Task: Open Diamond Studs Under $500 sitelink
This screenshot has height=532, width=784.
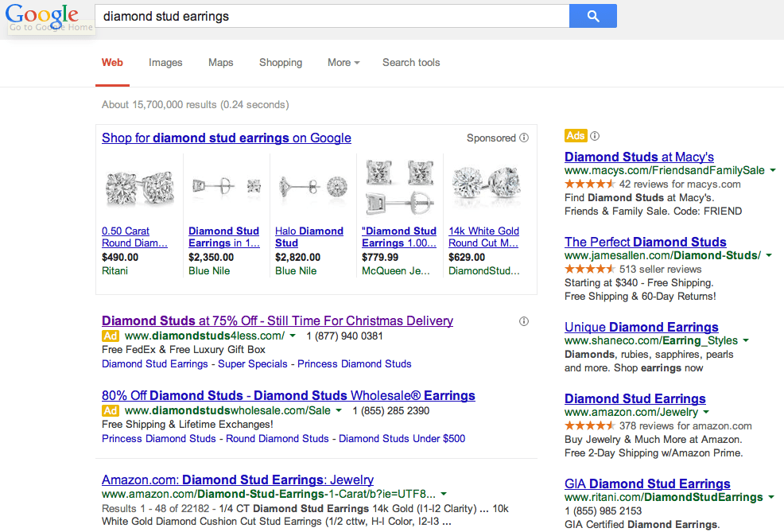Action: tap(402, 438)
